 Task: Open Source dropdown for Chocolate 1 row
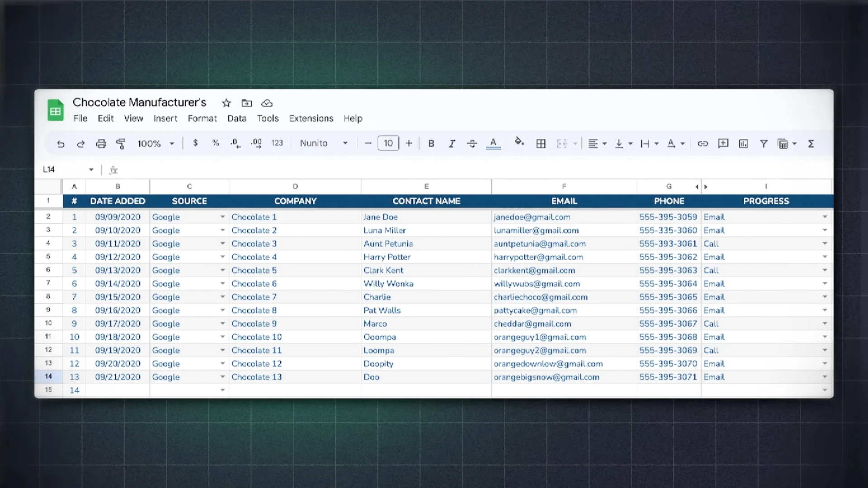(x=222, y=217)
